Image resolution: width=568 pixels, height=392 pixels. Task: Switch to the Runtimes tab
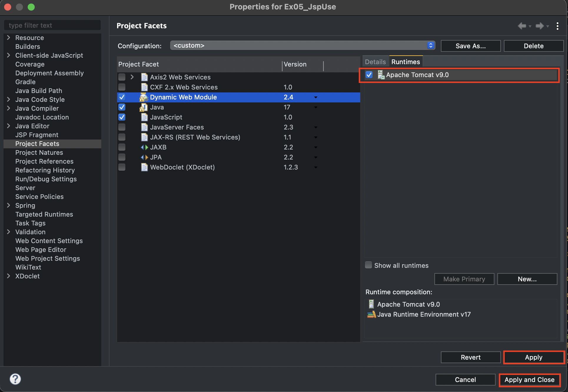[406, 62]
